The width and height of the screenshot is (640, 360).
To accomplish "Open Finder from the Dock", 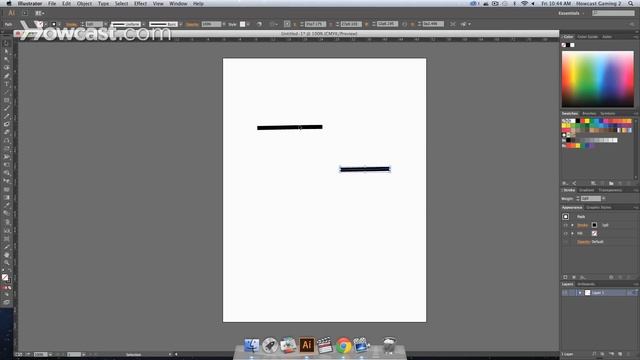I will click(x=251, y=346).
